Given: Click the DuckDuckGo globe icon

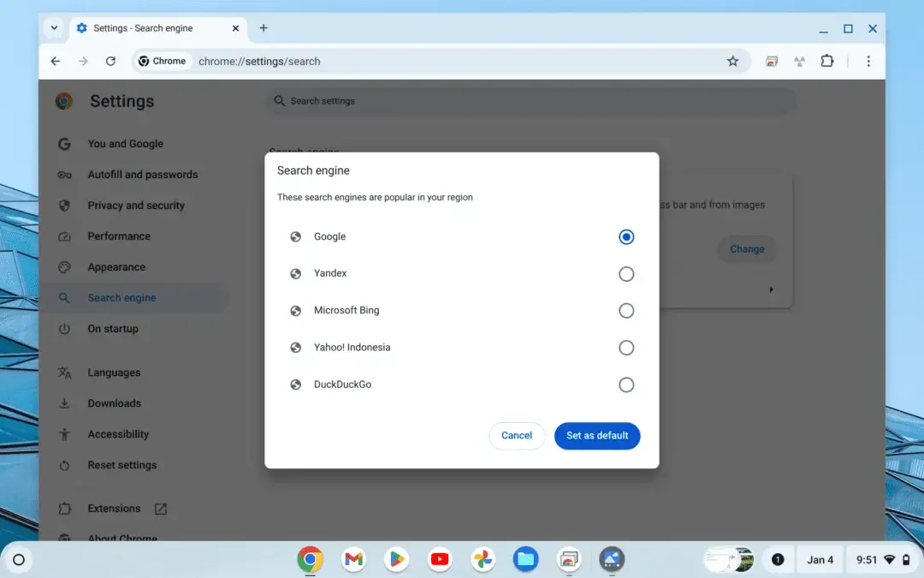Looking at the screenshot, I should 296,384.
